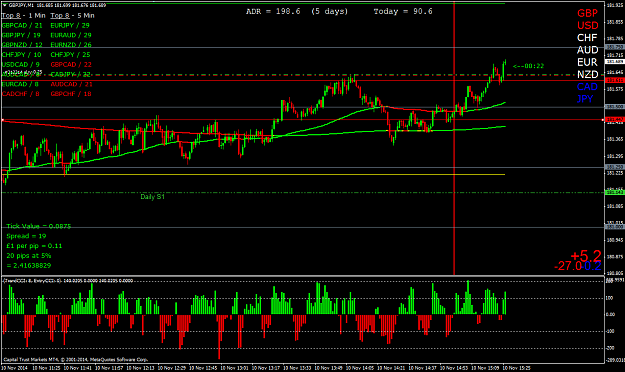
Task: Click the 'Tick Value = 0.0875' text
Action: tap(39, 226)
